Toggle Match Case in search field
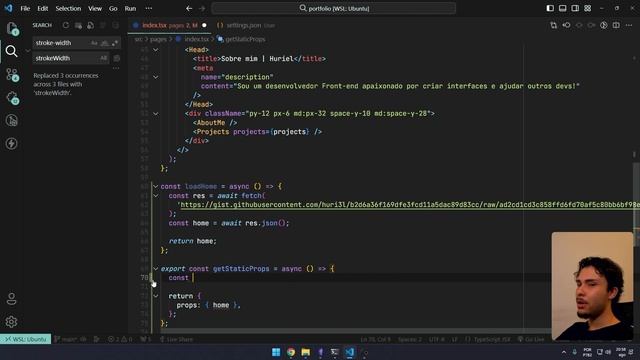This screenshot has height=360, width=640. tap(94, 43)
